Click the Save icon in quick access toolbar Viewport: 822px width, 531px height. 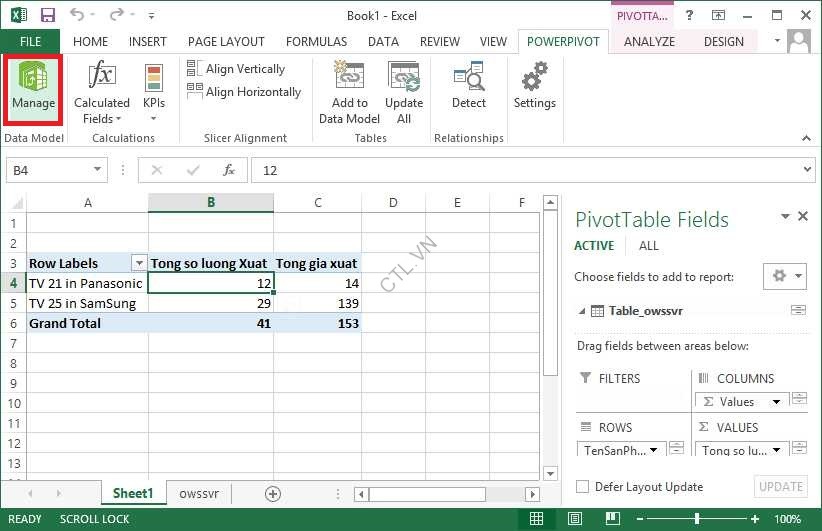pos(48,16)
